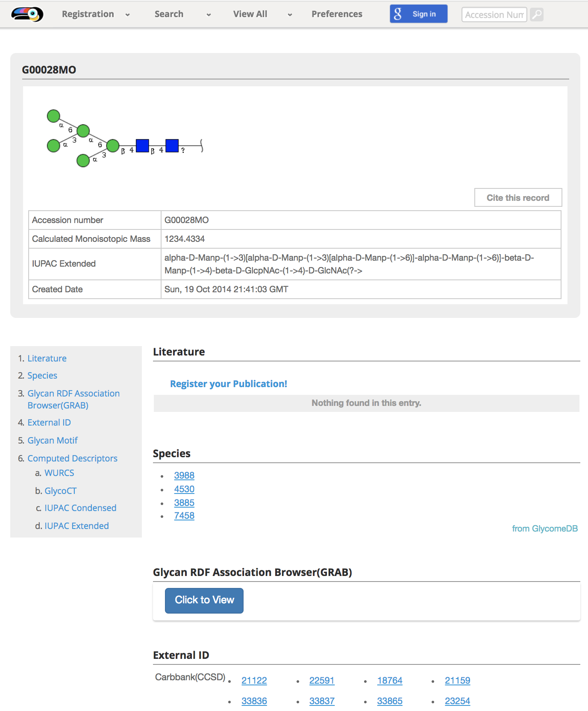588x711 pixels.
Task: Select accession number value G00028MO in table
Action: coord(187,220)
